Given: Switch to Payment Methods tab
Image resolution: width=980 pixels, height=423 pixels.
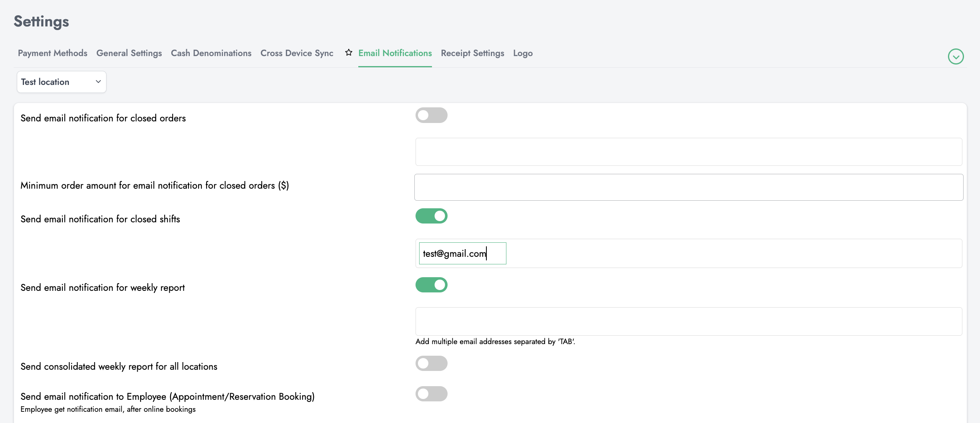Looking at the screenshot, I should tap(52, 53).
